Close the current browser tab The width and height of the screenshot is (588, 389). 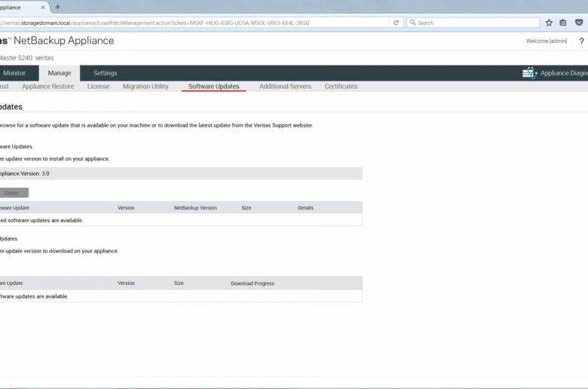coord(43,7)
